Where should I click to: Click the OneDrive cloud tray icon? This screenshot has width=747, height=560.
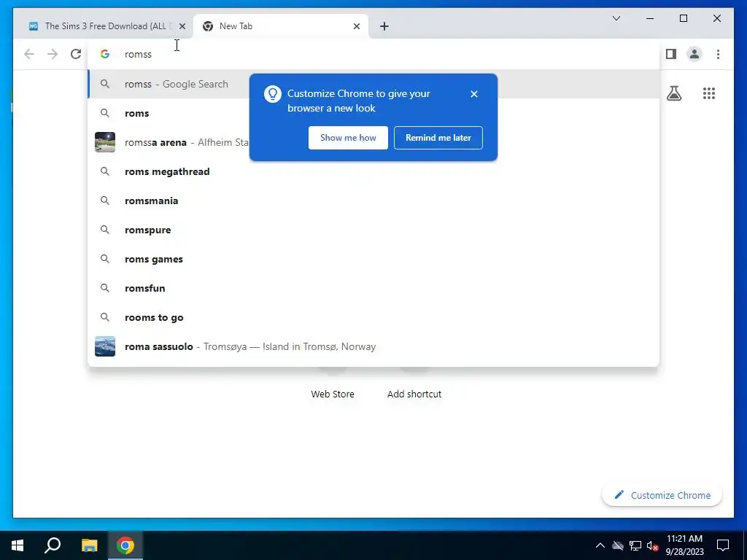click(618, 545)
